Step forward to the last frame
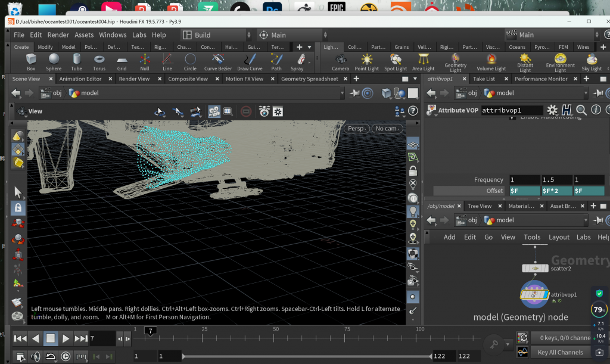 pos(81,338)
